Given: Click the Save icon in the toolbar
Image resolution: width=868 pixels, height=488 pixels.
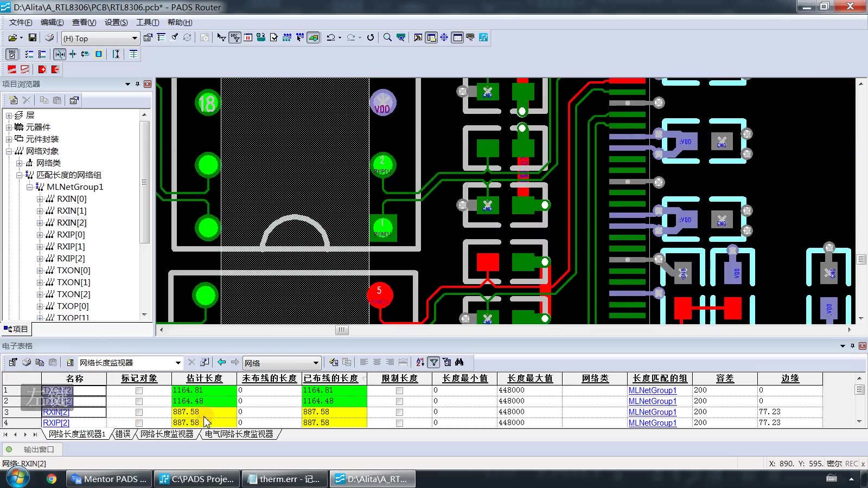Looking at the screenshot, I should tap(33, 37).
